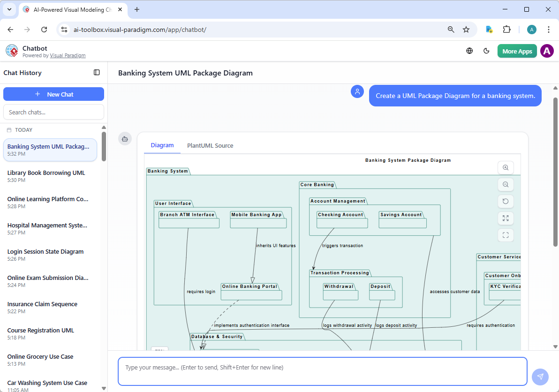
Task: Open fullscreen via the frame-corners icon
Action: (x=506, y=235)
